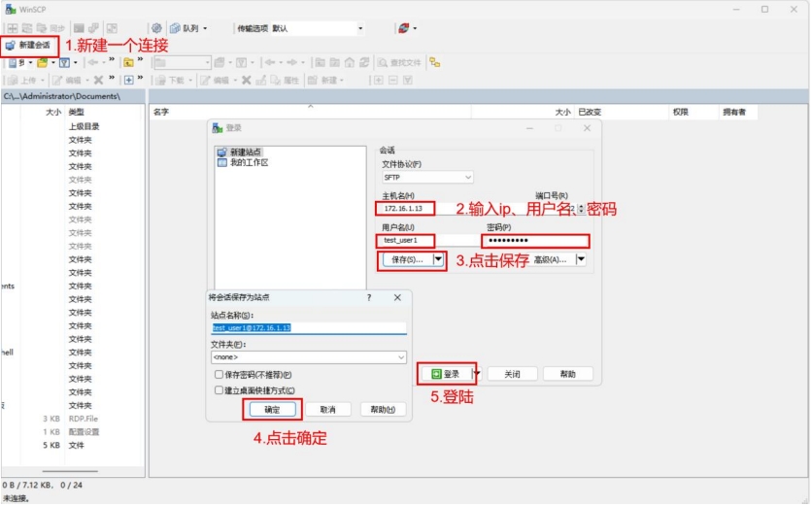Open the 文件协议 SFTP protocol dropdown
Viewport: 812px width, 506px height.
coord(427,177)
